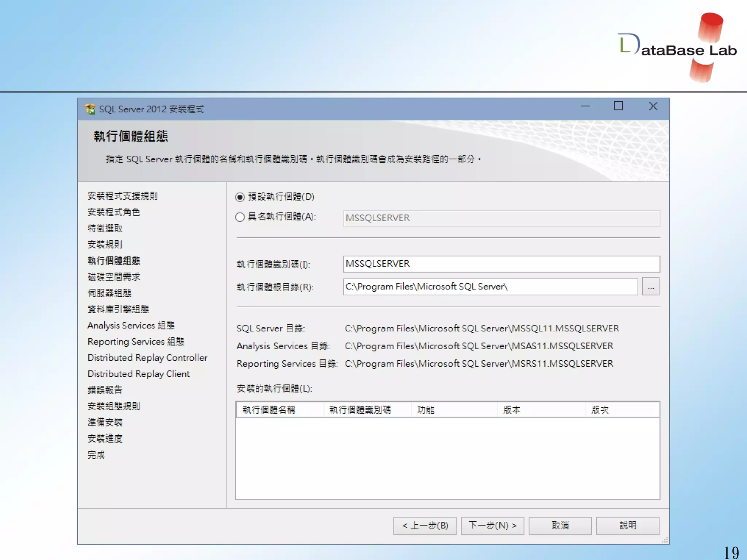Select 完成 step in sidebar
This screenshot has height=560, width=747.
coord(96,455)
